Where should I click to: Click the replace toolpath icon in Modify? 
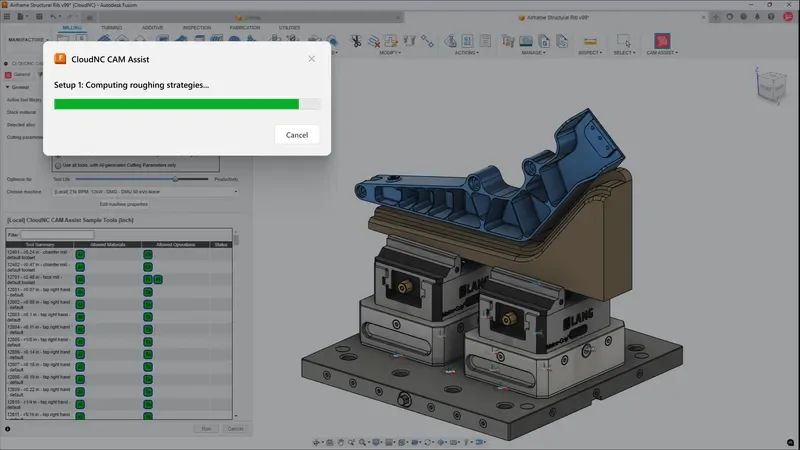point(391,41)
